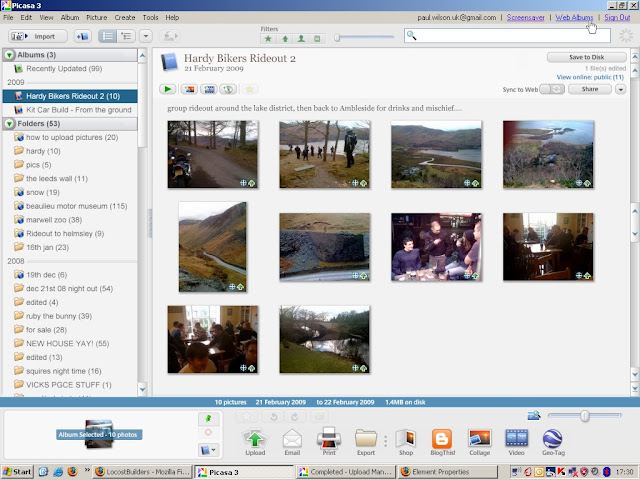Play album slideshow with green play button
This screenshot has width=640, height=480.
point(169,89)
